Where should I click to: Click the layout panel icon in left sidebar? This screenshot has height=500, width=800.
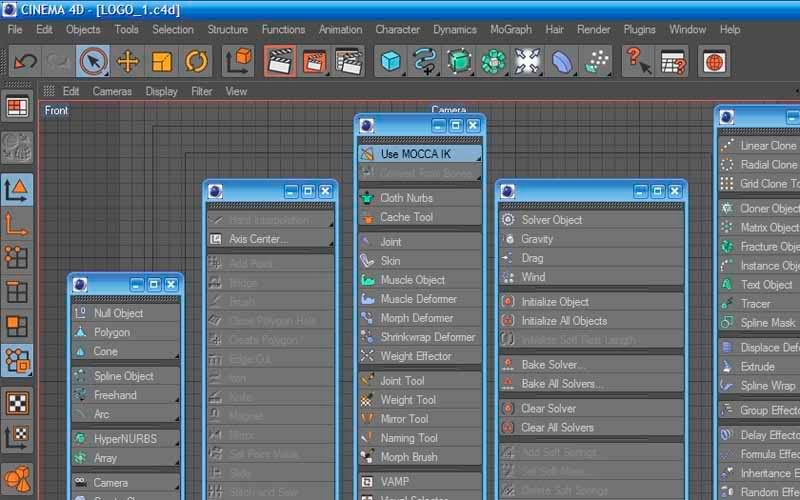tap(17, 107)
